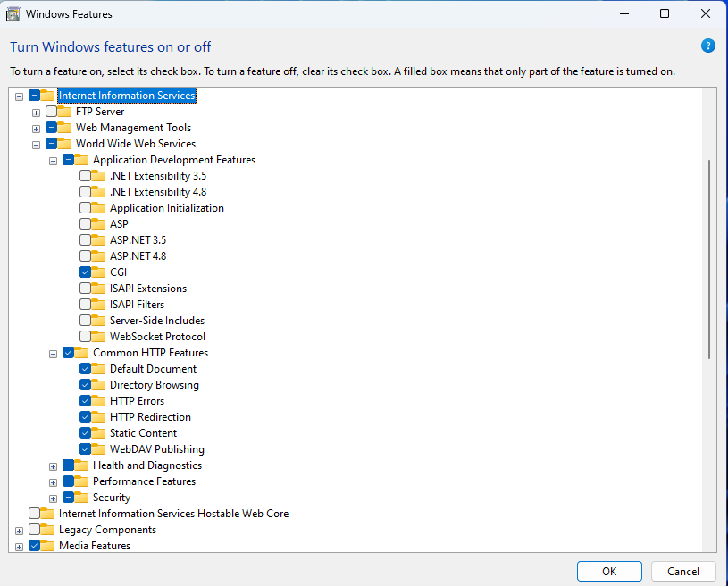The height and width of the screenshot is (586, 728).
Task: Select Internet Information Services Hostable Web Core label
Action: pos(173,513)
